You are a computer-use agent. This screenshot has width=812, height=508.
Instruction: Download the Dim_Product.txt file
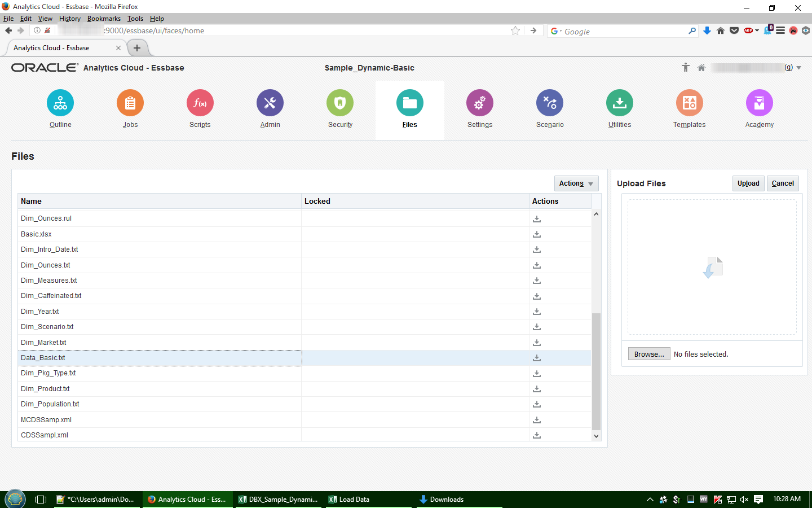(537, 389)
